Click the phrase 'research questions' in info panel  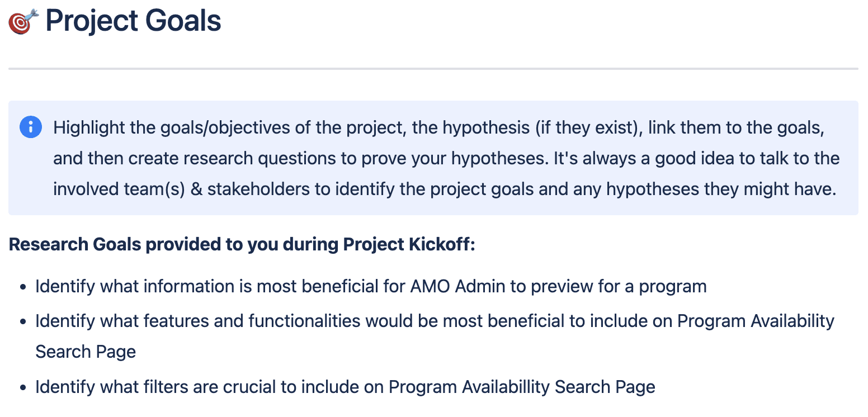253,158
